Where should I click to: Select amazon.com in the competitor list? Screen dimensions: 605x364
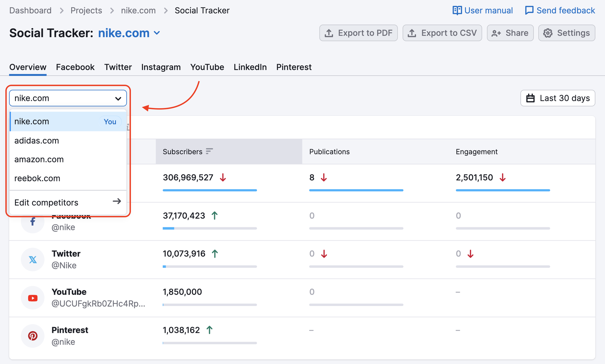(39, 159)
